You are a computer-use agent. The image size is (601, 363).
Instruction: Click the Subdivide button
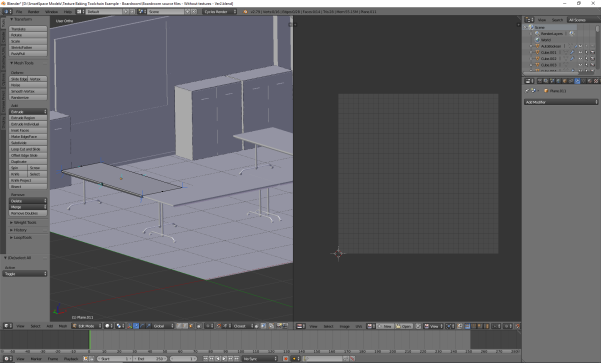28,143
